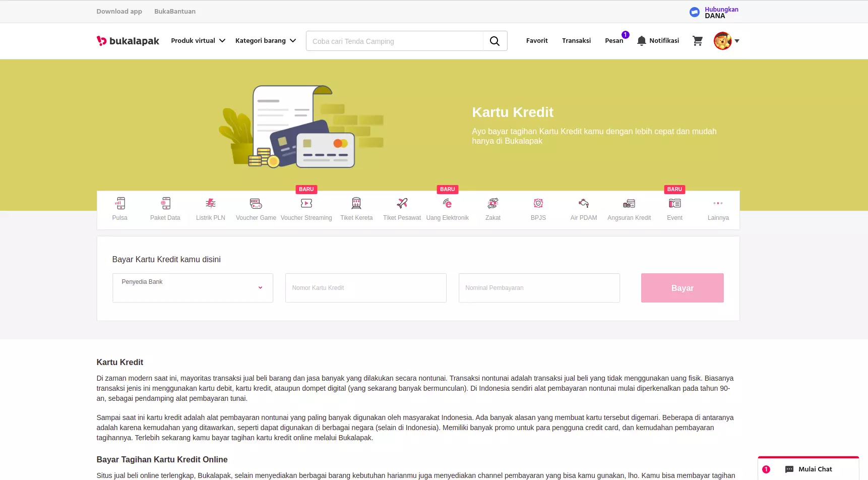The width and height of the screenshot is (868, 480).
Task: Click the 'Bayar Kartu Kredit kamu disini' text
Action: click(166, 259)
